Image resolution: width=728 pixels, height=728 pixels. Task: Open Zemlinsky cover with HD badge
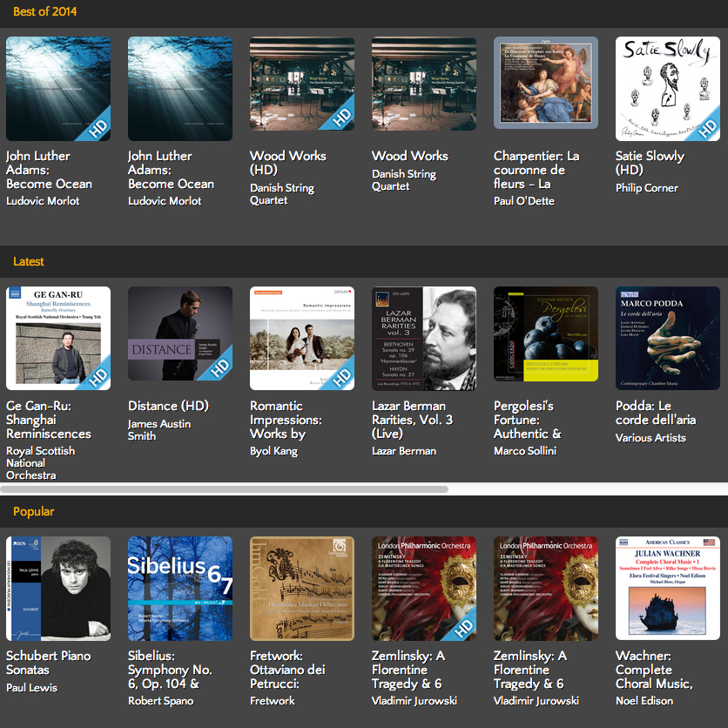click(424, 589)
